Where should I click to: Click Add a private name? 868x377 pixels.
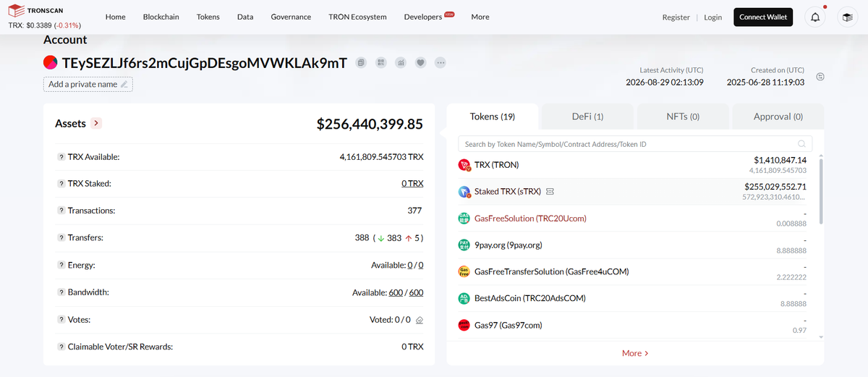(x=88, y=84)
